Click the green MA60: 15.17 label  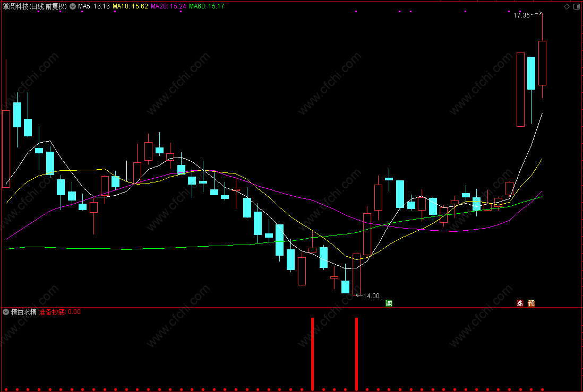[207, 6]
